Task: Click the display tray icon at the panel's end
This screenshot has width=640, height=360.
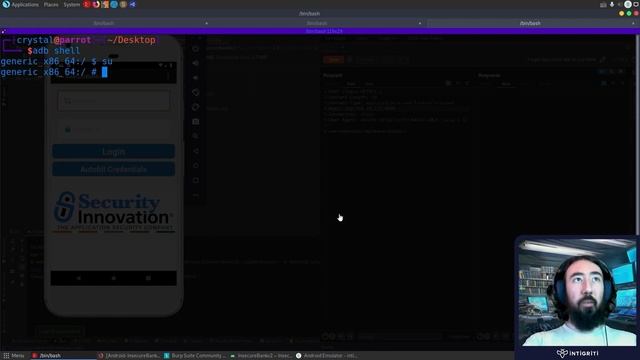Action: (636, 4)
